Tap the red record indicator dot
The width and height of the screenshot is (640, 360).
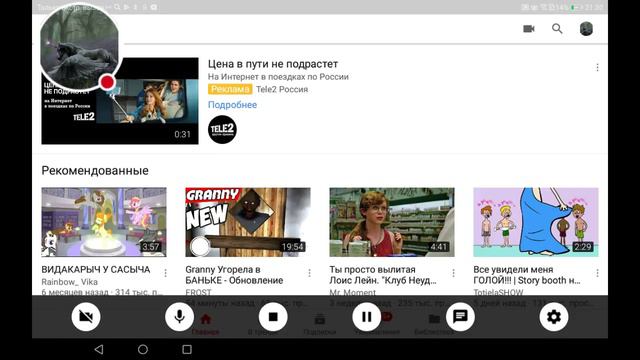[x=107, y=82]
